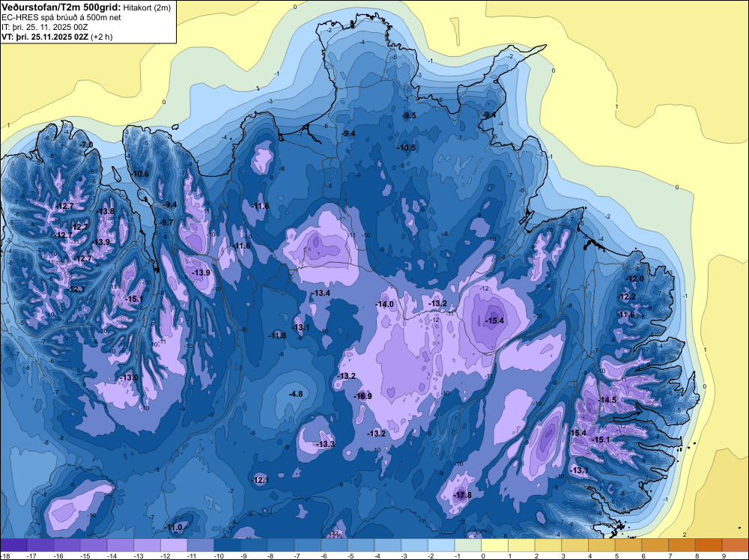
Task: Click the -4.8 temperature label
Action: tap(296, 394)
